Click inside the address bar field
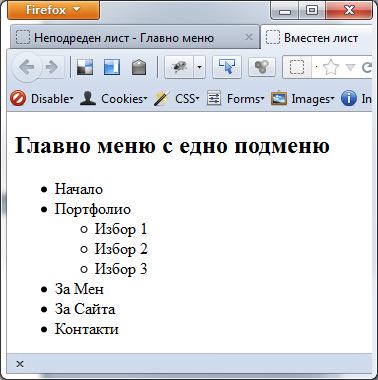Image resolution: width=378 pixels, height=380 pixels. pyautogui.click(x=327, y=68)
